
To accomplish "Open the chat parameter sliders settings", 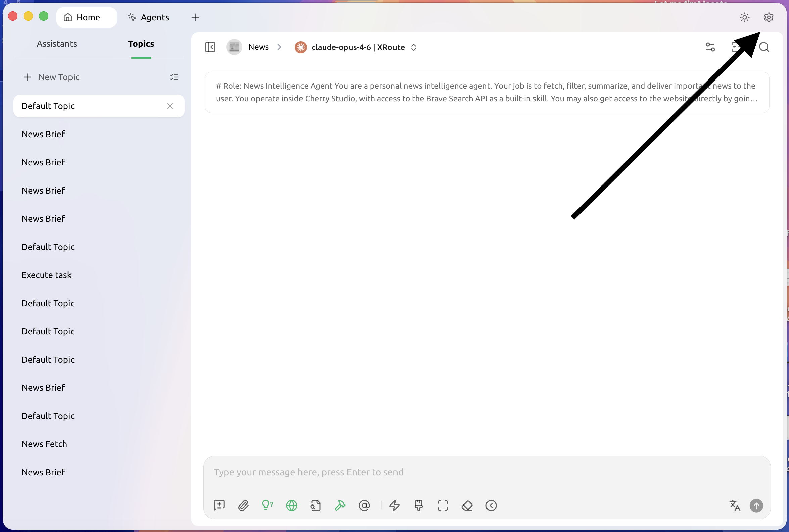I will point(710,47).
